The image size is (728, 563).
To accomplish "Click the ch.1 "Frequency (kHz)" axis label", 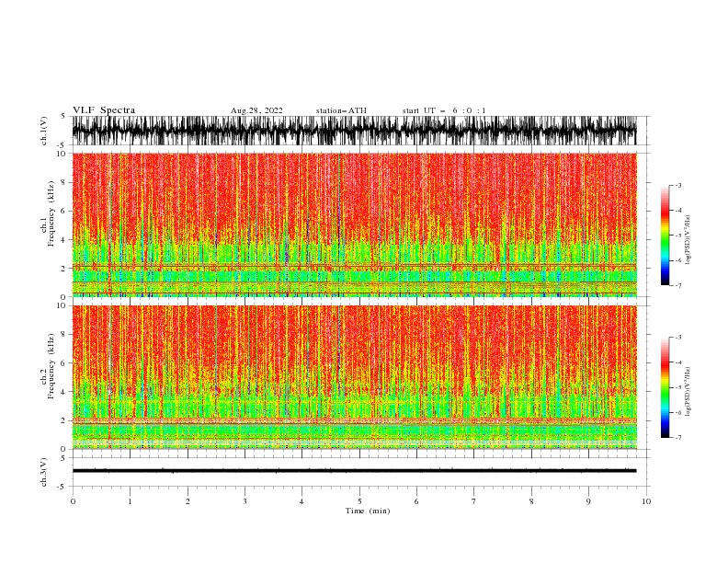I will click(51, 213).
